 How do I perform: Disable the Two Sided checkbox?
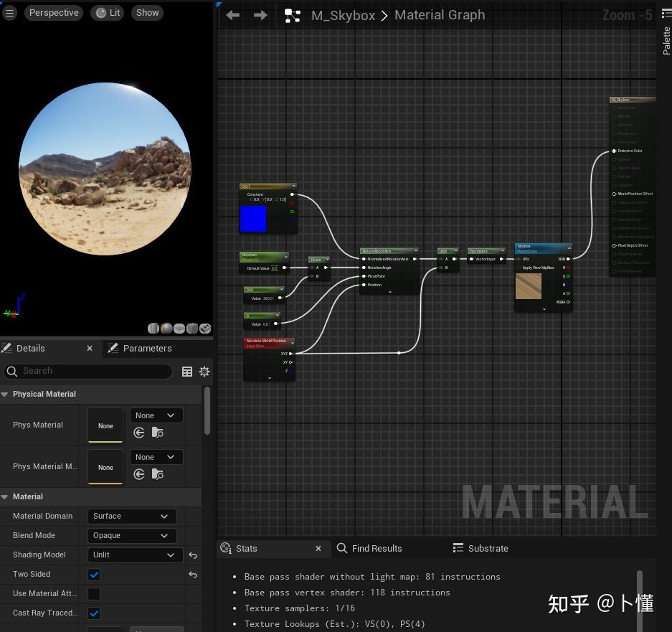tap(94, 574)
